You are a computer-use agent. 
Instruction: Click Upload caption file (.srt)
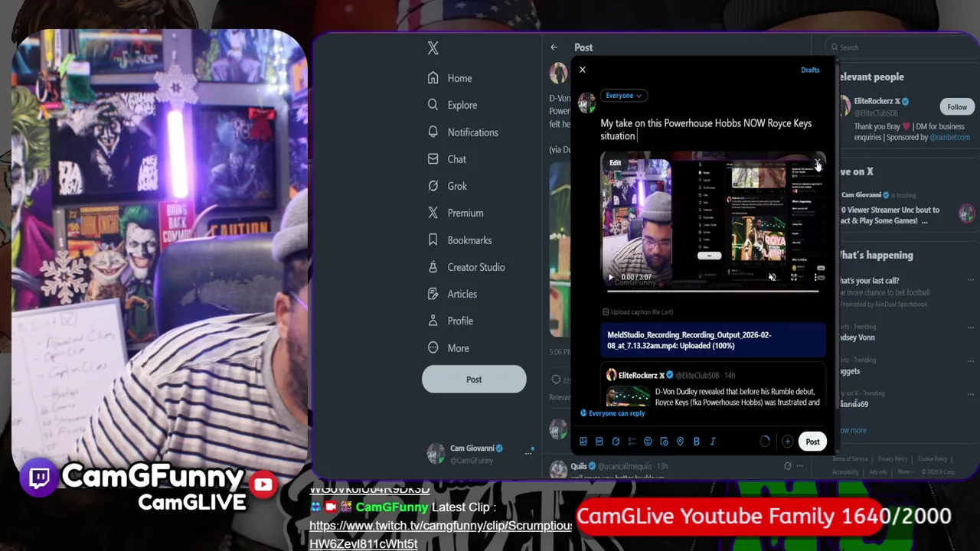[x=638, y=312]
